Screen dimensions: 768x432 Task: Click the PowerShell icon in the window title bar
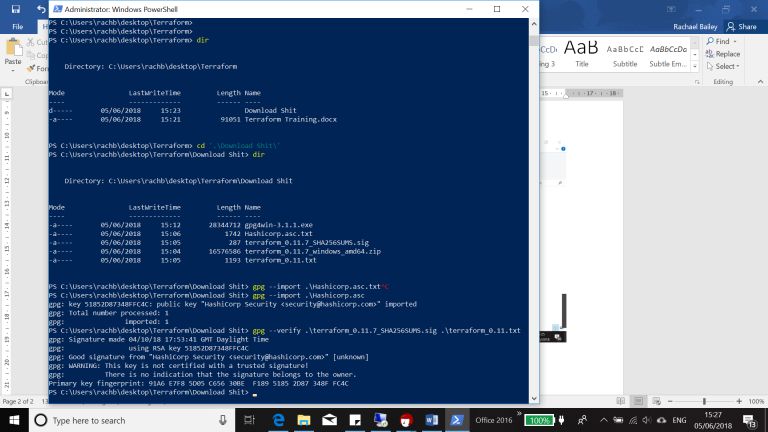click(x=58, y=9)
